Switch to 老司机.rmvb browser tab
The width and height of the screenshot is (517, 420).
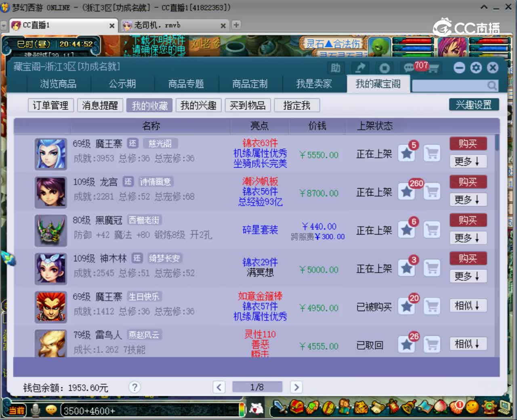click(174, 25)
